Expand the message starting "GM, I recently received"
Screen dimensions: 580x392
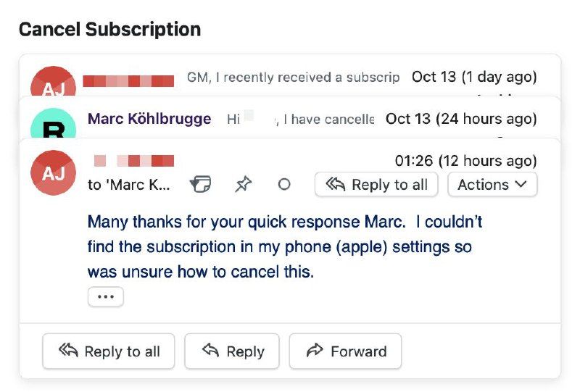(x=293, y=77)
